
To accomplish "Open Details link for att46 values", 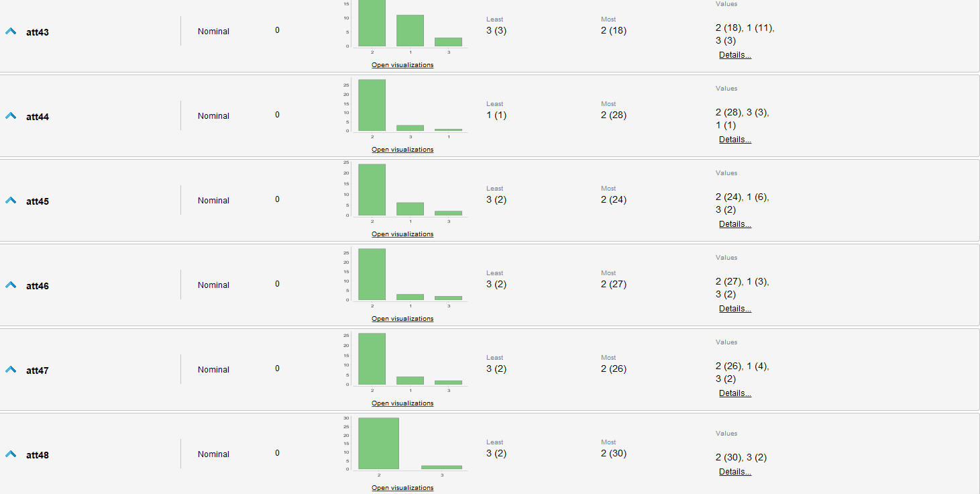I will [x=734, y=309].
